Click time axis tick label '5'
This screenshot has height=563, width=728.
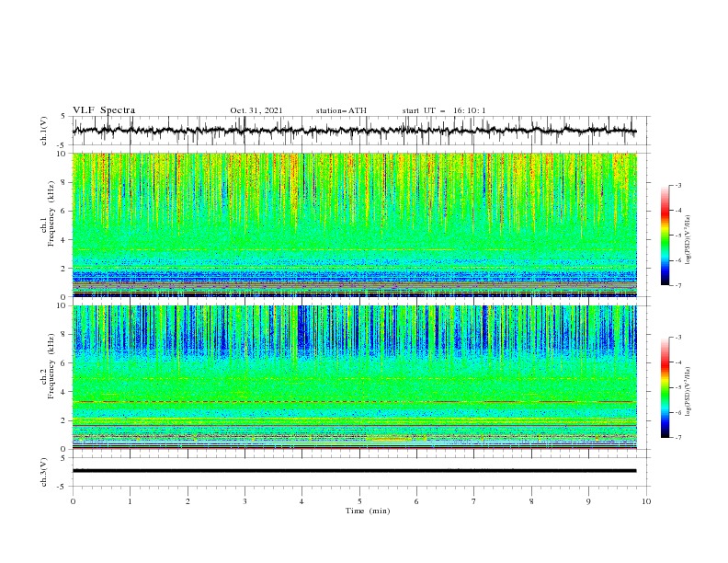tap(359, 501)
